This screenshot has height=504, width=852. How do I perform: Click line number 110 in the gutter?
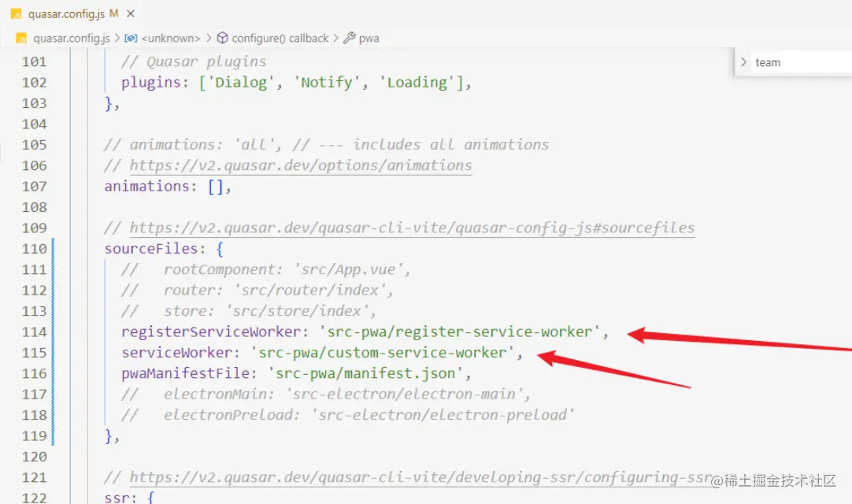pos(34,249)
